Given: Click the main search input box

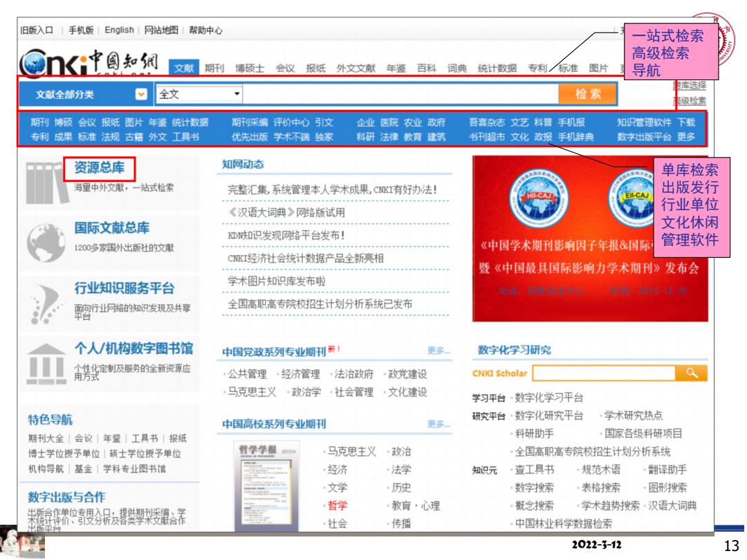Looking at the screenshot, I should tap(400, 94).
